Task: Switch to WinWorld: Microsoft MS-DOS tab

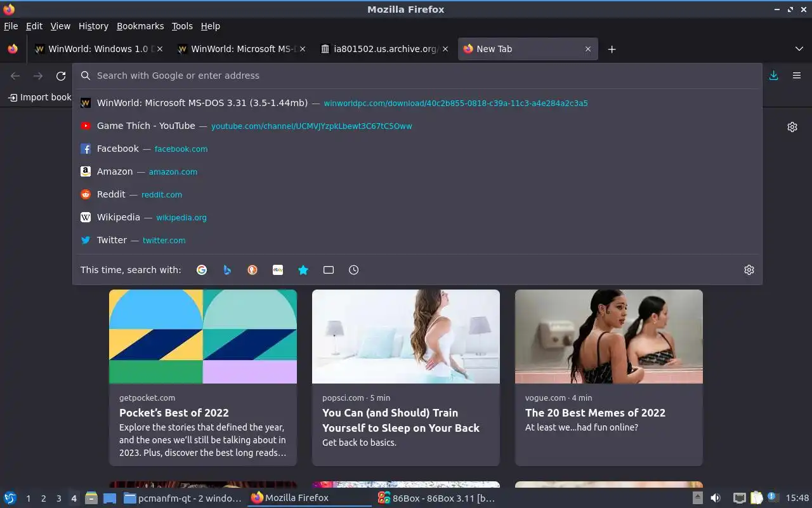Action: [x=242, y=49]
